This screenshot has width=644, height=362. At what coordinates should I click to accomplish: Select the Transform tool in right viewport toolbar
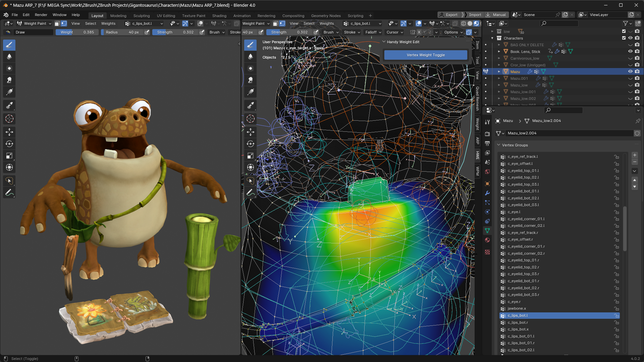(x=251, y=167)
